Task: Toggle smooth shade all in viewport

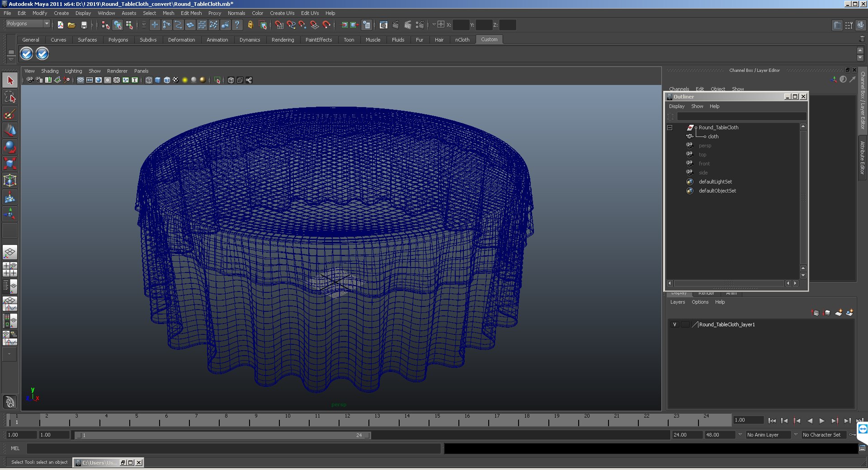Action: 158,80
